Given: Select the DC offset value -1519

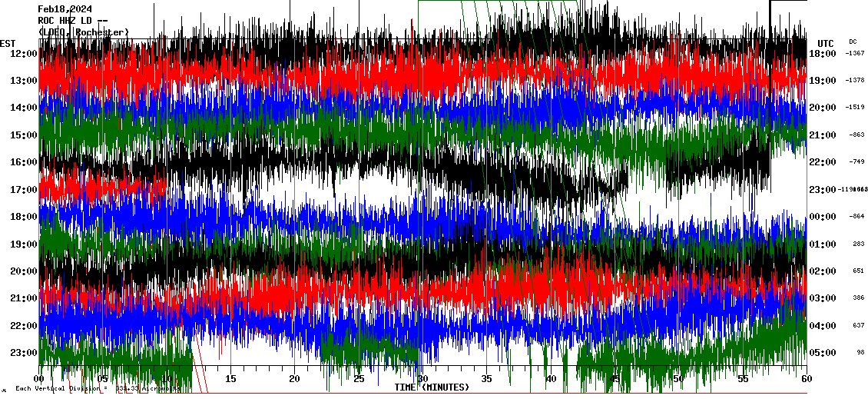Looking at the screenshot, I should point(855,108).
